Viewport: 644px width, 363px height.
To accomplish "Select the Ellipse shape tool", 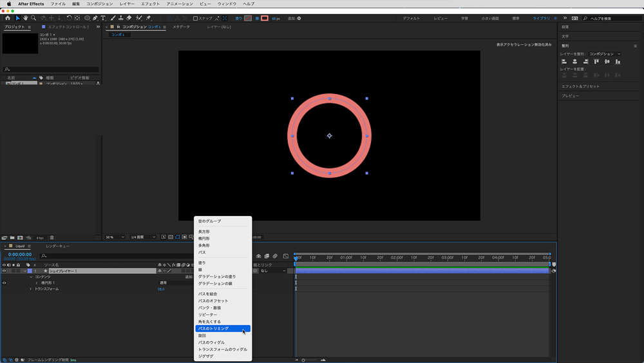I will pyautogui.click(x=87, y=18).
